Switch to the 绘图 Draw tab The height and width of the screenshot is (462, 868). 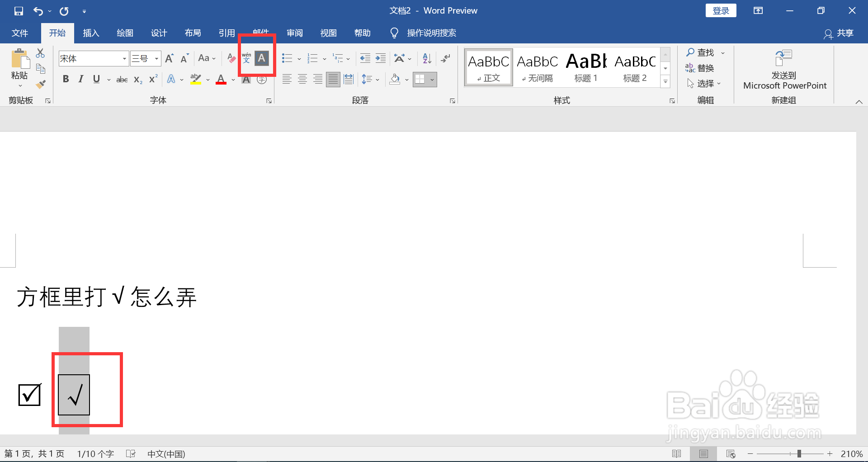pyautogui.click(x=125, y=33)
